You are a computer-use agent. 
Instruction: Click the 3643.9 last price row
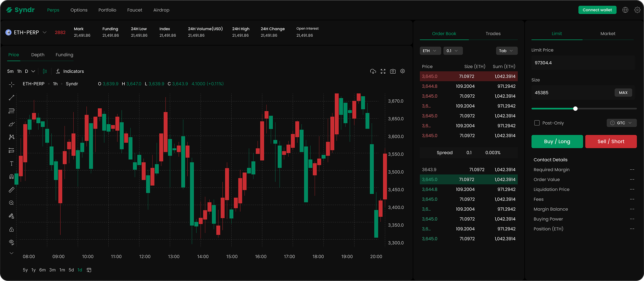pos(469,170)
